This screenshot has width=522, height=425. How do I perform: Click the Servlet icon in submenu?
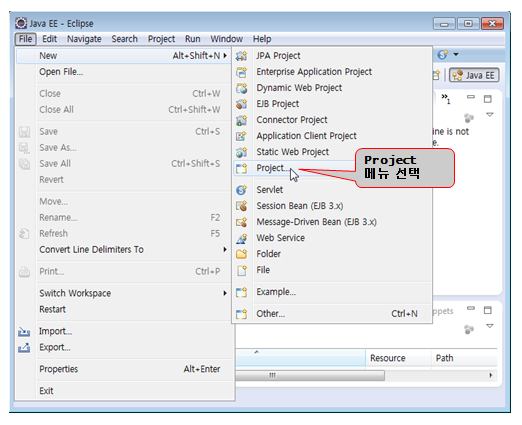click(x=242, y=190)
